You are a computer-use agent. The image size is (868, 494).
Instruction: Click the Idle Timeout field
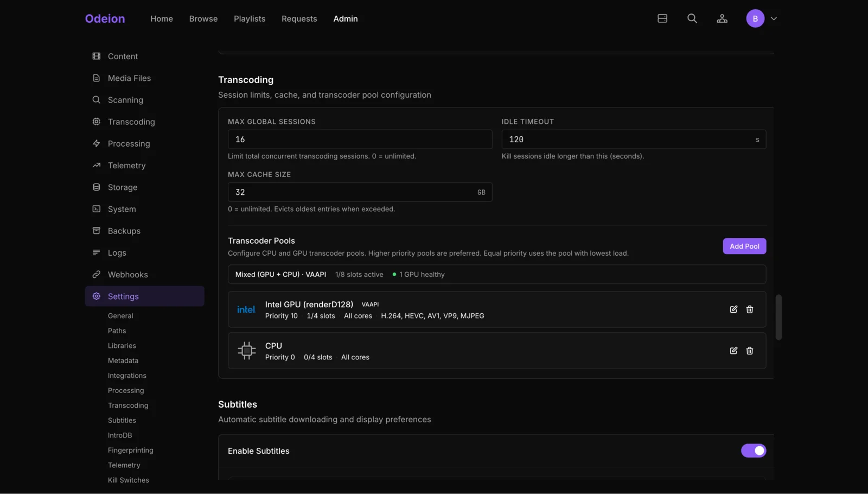[x=634, y=140]
